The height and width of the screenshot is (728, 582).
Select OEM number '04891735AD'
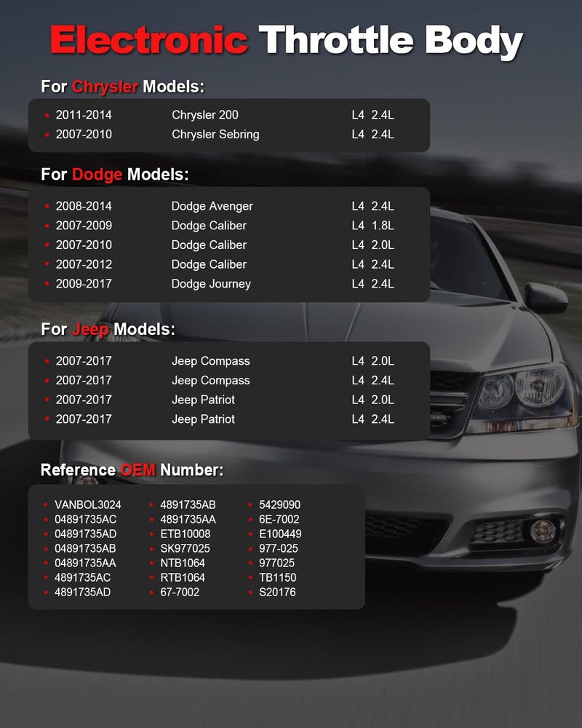coord(85,534)
